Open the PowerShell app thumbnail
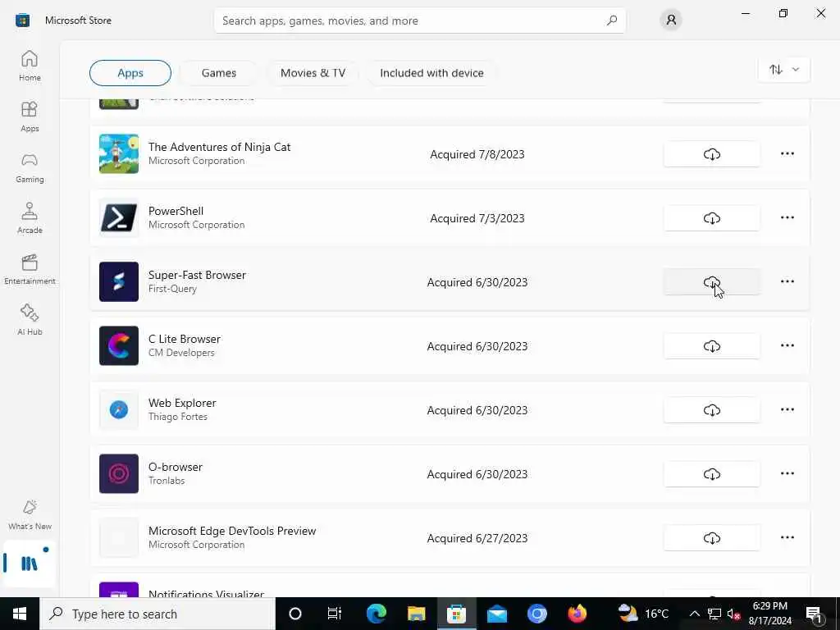This screenshot has height=630, width=840. (119, 217)
